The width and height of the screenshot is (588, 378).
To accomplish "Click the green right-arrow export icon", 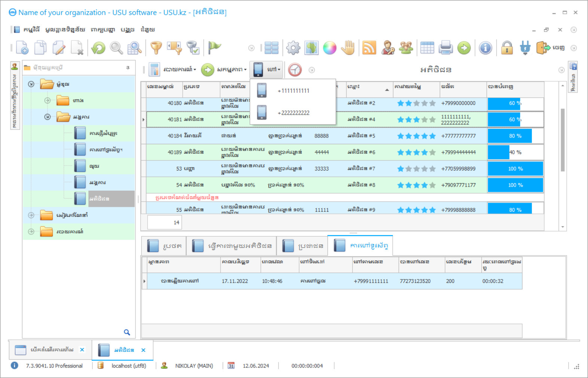I will coord(464,48).
